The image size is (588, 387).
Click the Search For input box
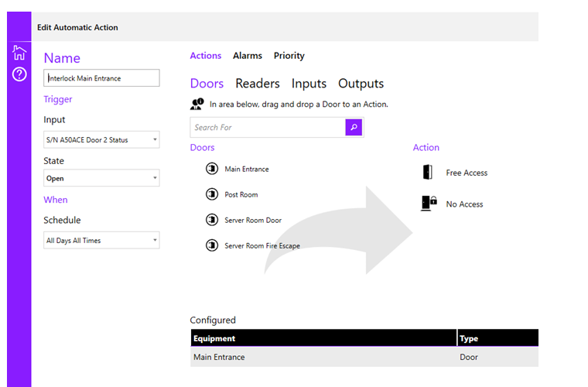pyautogui.click(x=267, y=127)
